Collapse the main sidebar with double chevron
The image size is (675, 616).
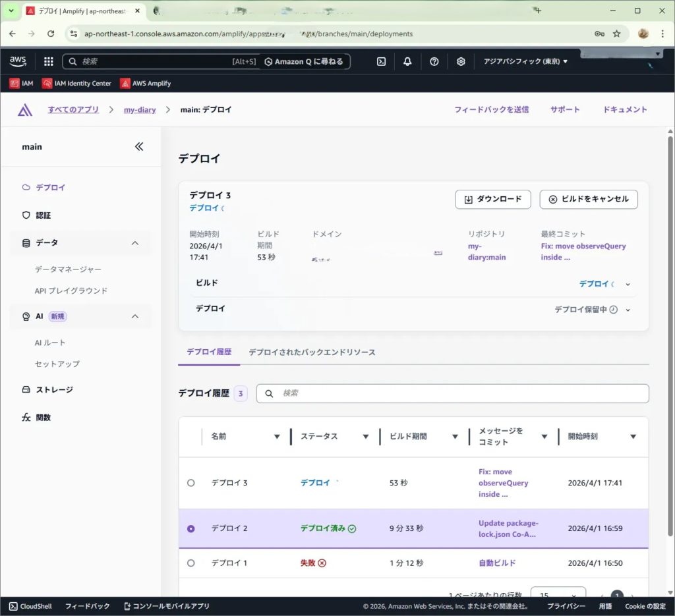[139, 147]
